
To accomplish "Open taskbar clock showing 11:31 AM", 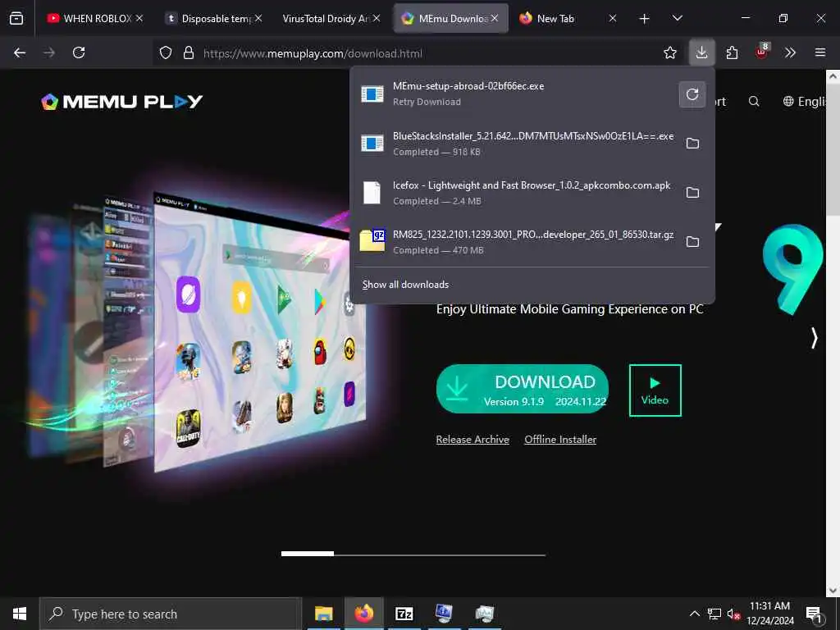I will pyautogui.click(x=769, y=614).
